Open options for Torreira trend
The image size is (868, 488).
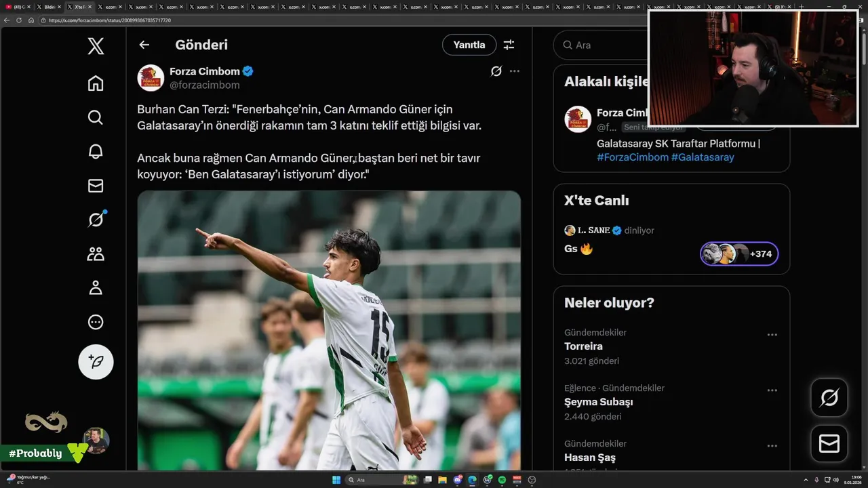pos(772,335)
